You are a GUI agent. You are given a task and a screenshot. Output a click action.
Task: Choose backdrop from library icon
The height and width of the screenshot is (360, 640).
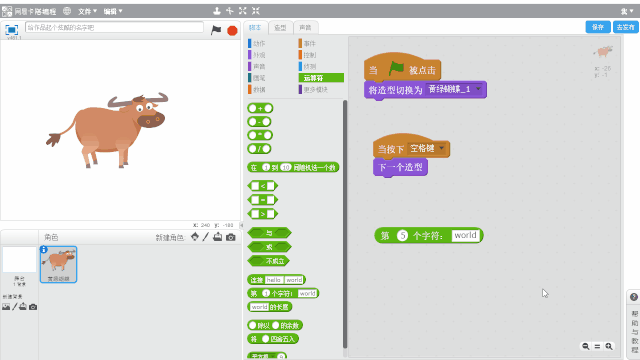6,307
